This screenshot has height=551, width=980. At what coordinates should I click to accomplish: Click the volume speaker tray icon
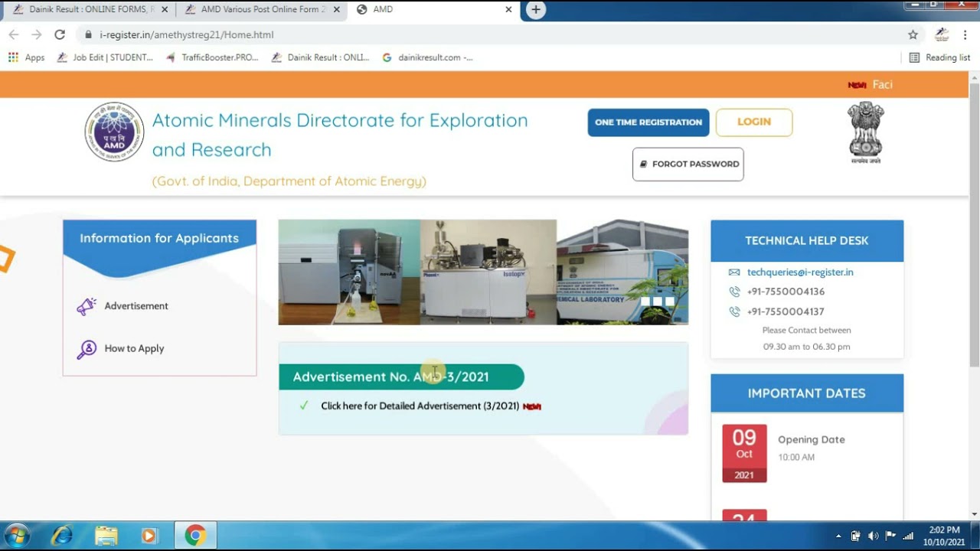click(x=873, y=536)
